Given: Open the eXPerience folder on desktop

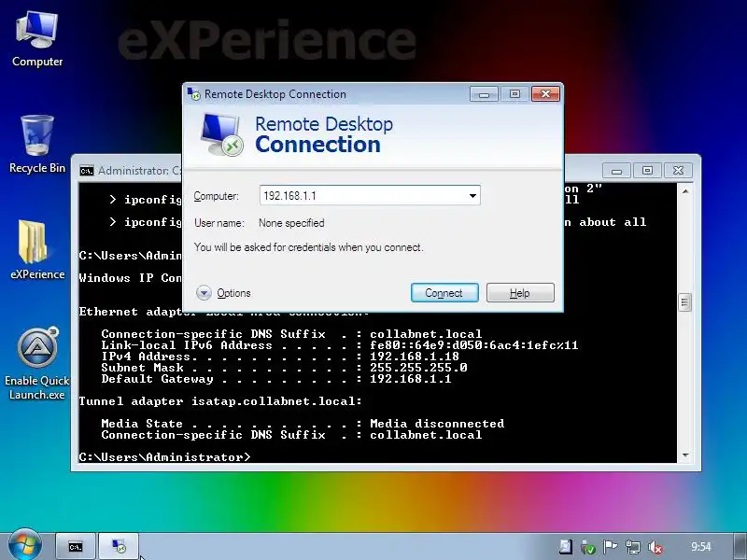Looking at the screenshot, I should pos(37,249).
